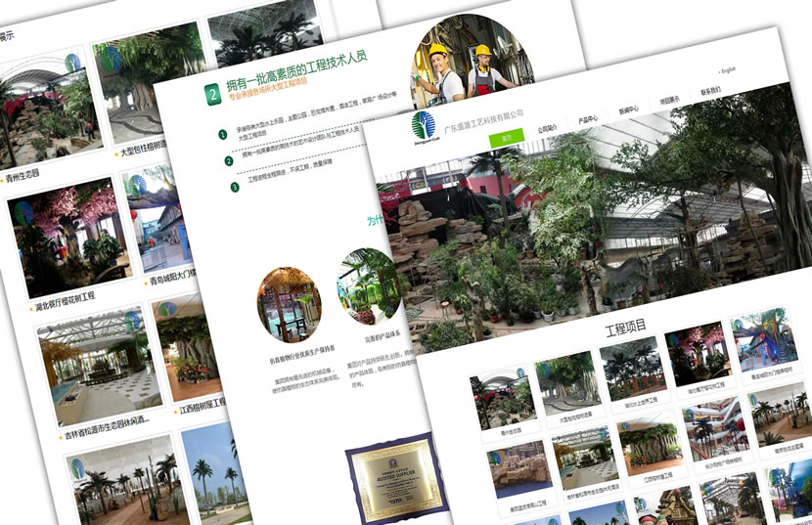Screen dimensions: 812x525
Task: Click the Shengyuan Craft tree logo
Action: (423, 127)
